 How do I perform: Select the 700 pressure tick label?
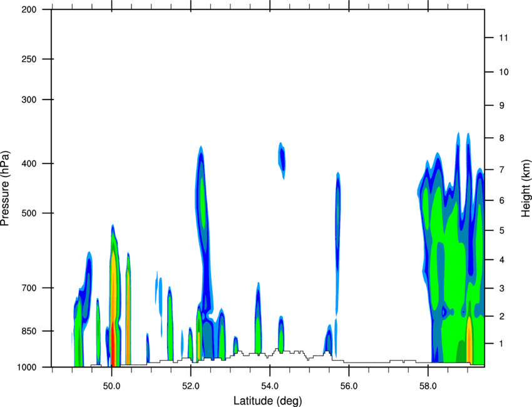29,288
